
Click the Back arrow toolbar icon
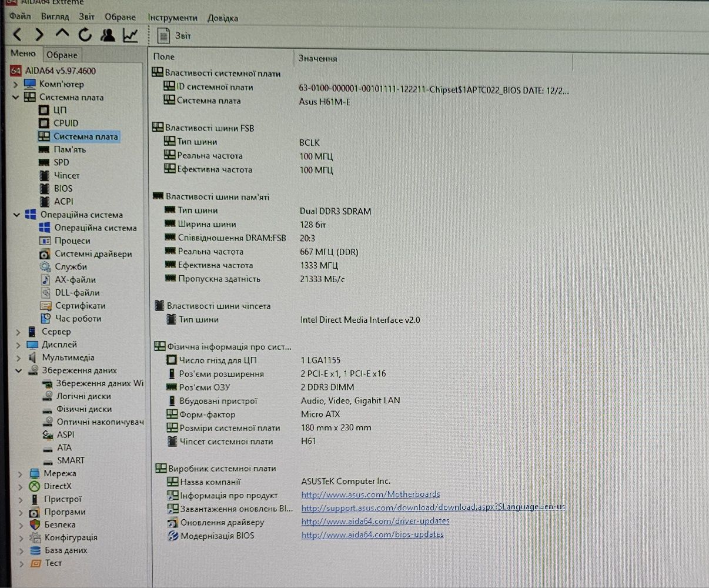(18, 35)
